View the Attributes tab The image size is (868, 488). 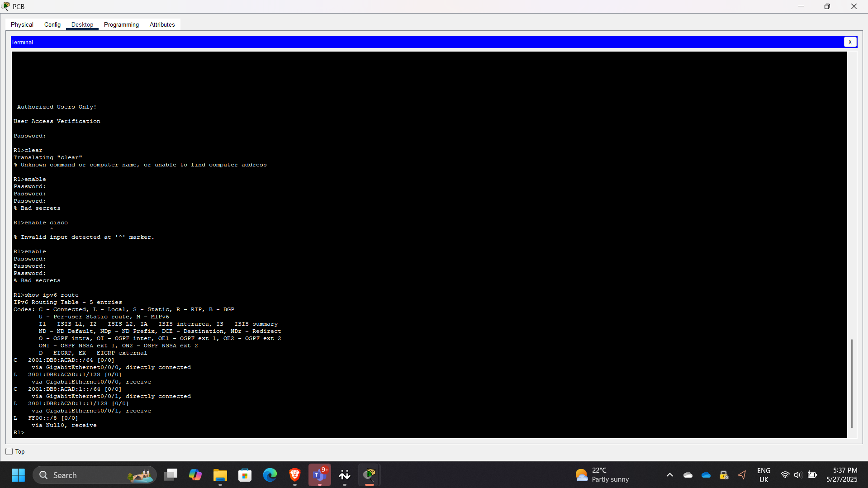pos(161,24)
